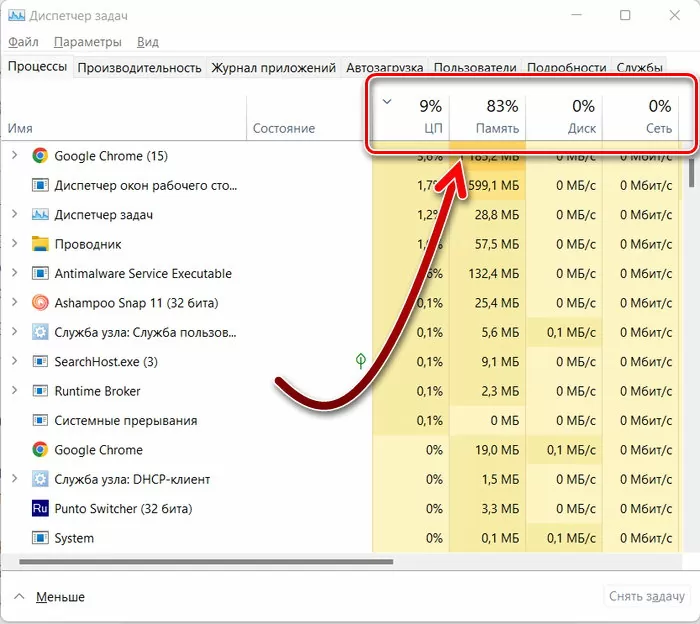Open the Параметры menu
Screen dimensions: 700x624
[88, 42]
